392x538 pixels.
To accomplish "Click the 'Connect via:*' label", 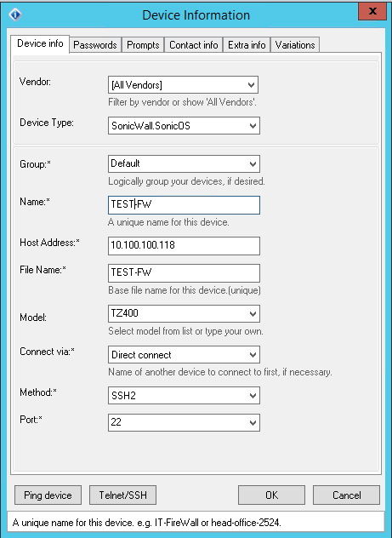I will (x=48, y=352).
